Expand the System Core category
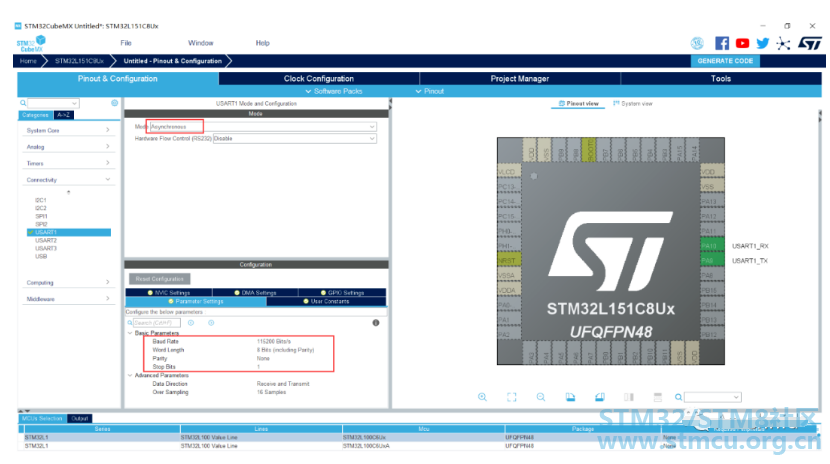The height and width of the screenshot is (464, 830). [x=68, y=130]
